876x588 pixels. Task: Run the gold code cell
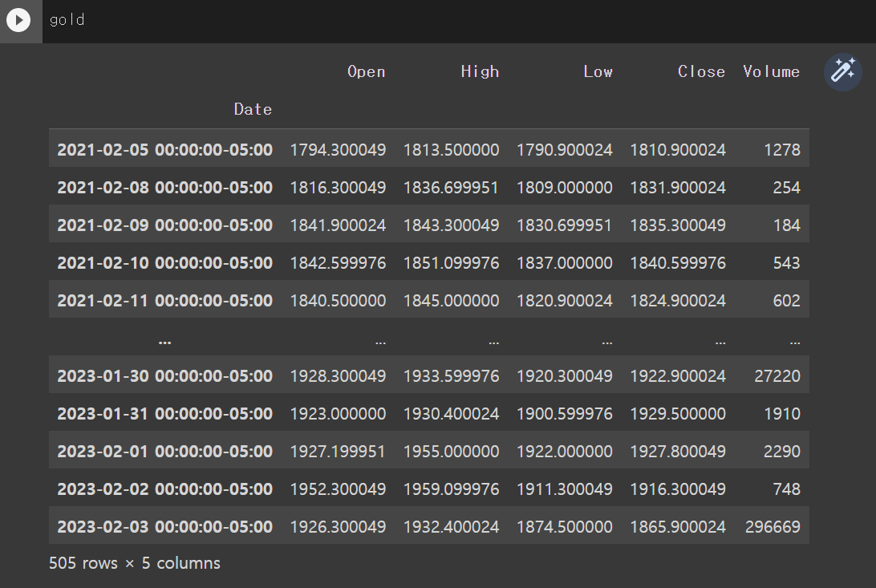18,20
